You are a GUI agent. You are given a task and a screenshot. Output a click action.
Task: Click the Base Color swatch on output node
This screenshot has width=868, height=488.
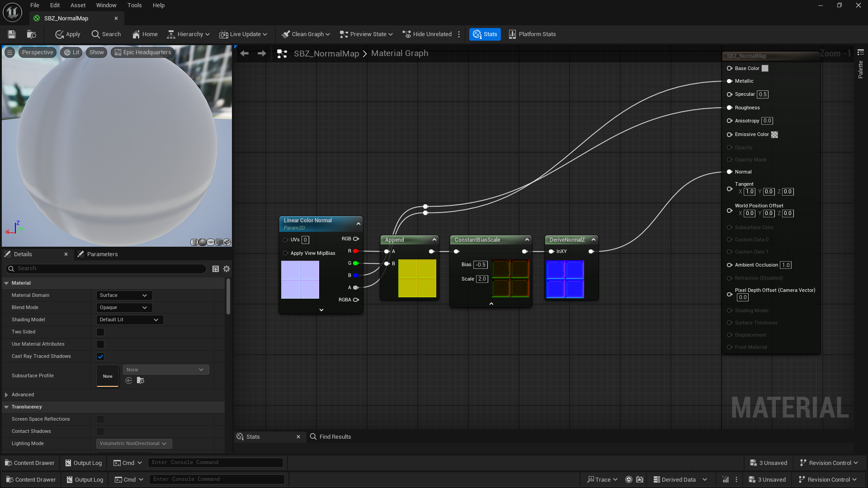[765, 68]
